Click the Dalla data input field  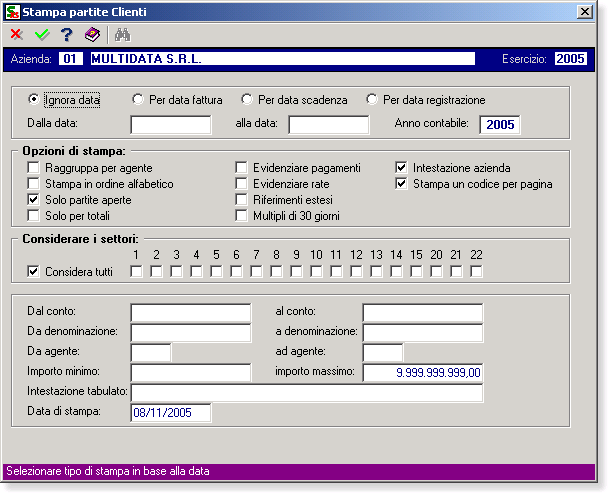click(x=171, y=125)
